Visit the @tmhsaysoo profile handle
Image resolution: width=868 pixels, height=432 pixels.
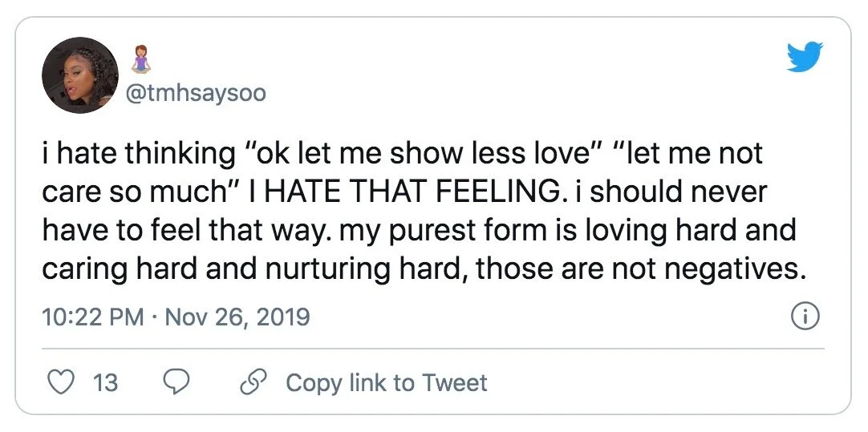[x=195, y=94]
